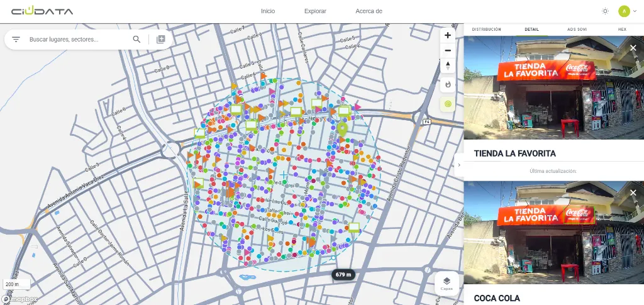The height and width of the screenshot is (305, 644).
Task: Focus the Buscar lugares search field
Action: point(78,40)
